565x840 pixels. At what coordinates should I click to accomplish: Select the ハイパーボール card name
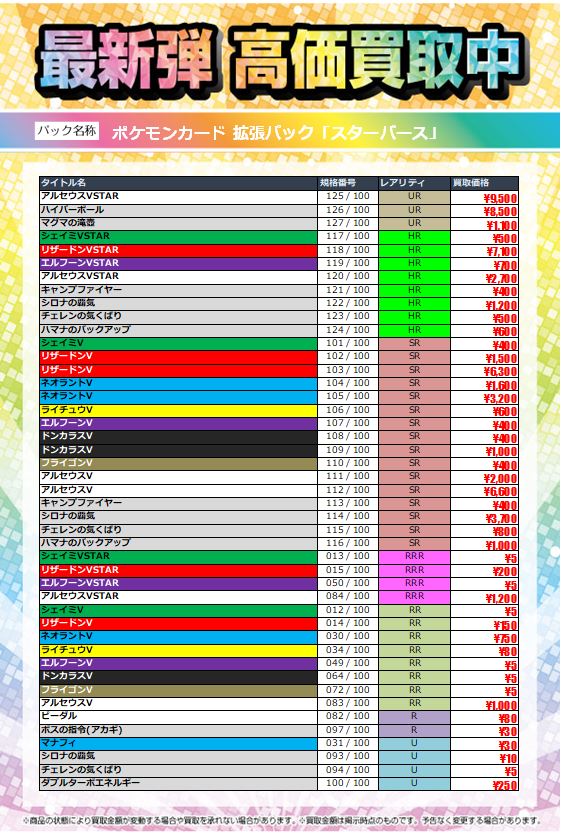(72, 209)
